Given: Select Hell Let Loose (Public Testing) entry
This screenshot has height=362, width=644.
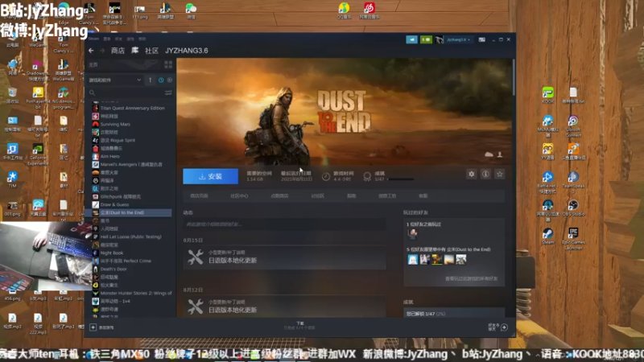Looking at the screenshot, I should pos(130,237).
